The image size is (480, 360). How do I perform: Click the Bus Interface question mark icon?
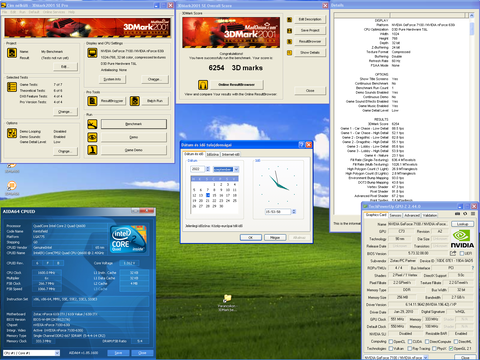click(472, 268)
